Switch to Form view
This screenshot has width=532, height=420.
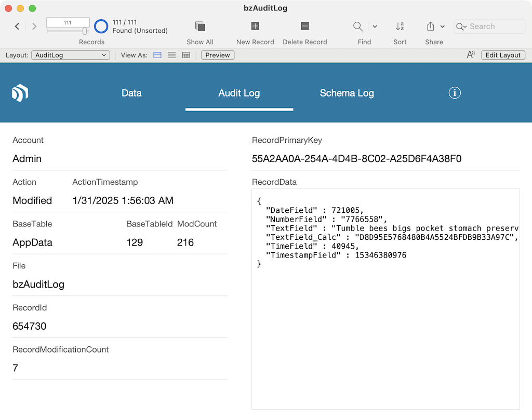click(157, 55)
